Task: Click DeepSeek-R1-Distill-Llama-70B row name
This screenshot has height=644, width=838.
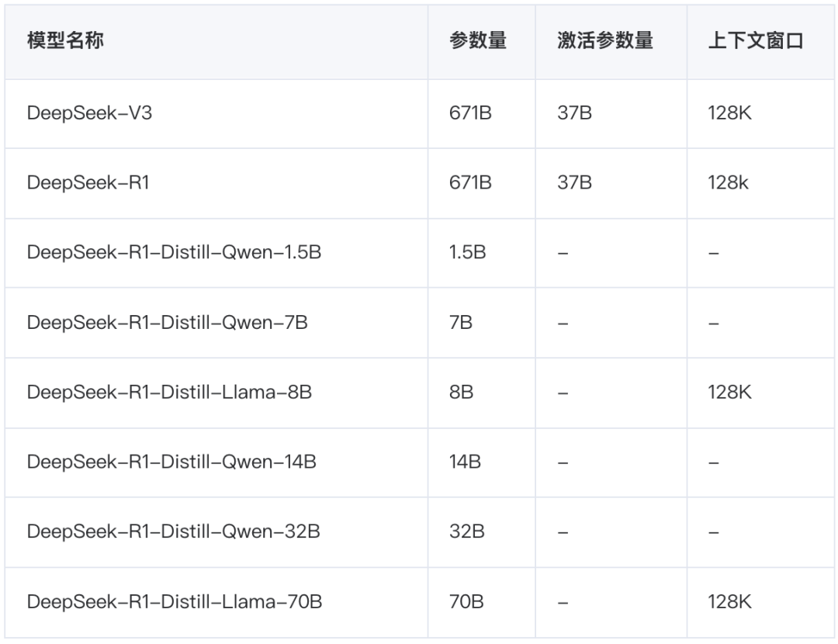Action: [x=175, y=602]
